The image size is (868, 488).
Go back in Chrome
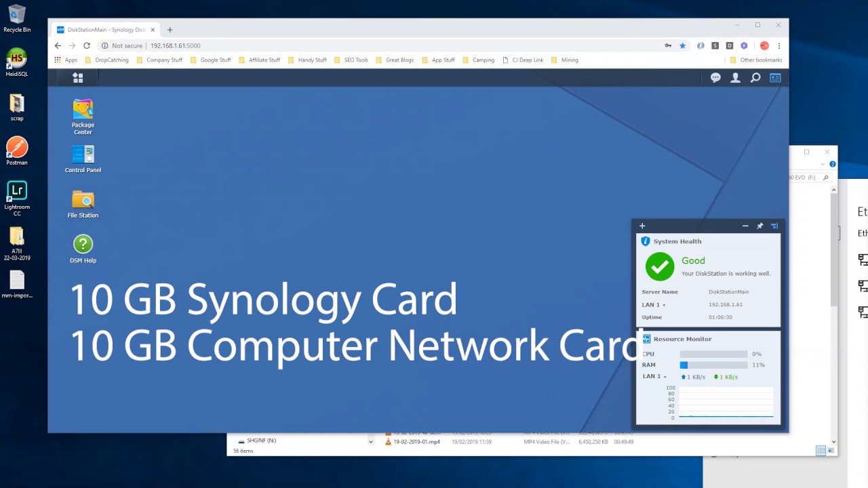[x=58, y=45]
